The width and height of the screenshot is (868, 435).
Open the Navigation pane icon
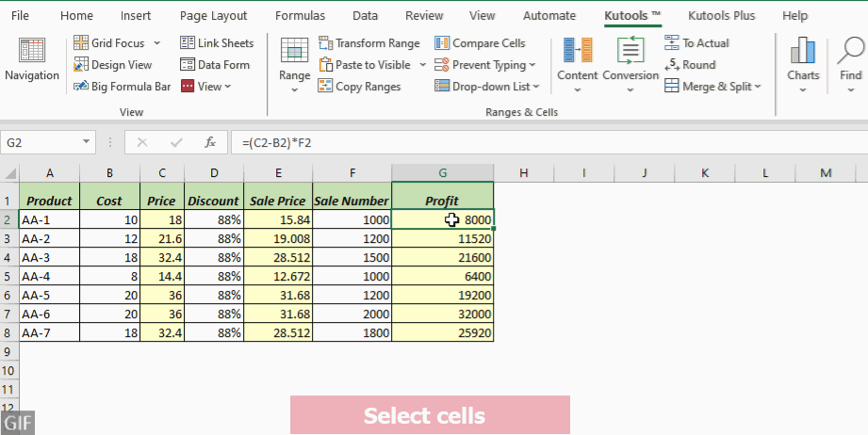point(31,50)
